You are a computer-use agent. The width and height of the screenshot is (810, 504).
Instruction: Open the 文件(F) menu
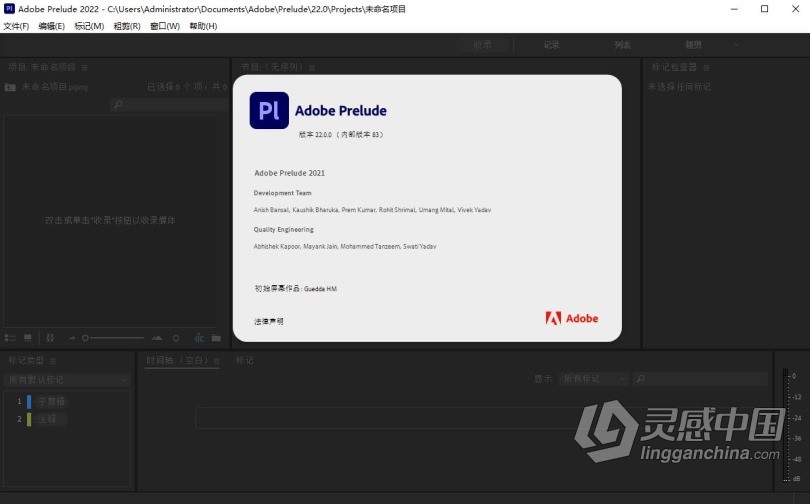[x=16, y=26]
